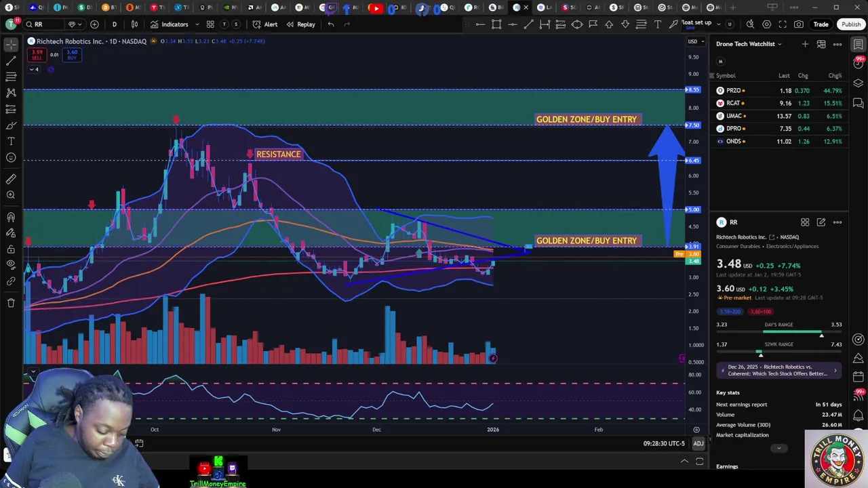The width and height of the screenshot is (868, 488).
Task: Select the brush drawing tool
Action: [x=11, y=125]
